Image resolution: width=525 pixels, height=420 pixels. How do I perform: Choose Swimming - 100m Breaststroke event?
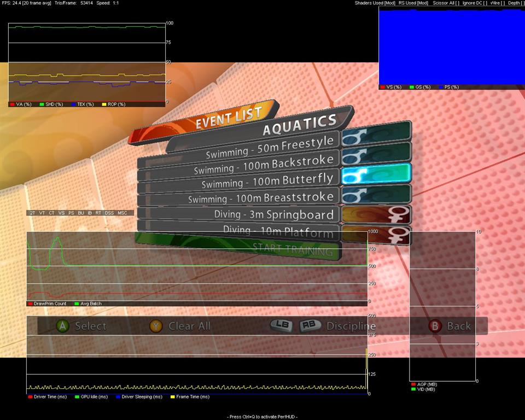tap(239, 198)
